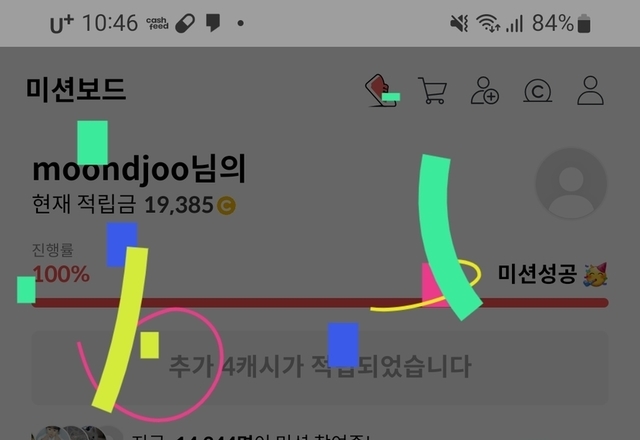Tap the 미션성공 success label

[537, 274]
